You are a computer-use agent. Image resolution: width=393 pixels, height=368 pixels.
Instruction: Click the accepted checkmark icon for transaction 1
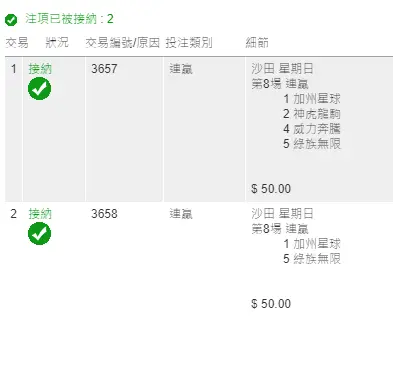coord(39,88)
